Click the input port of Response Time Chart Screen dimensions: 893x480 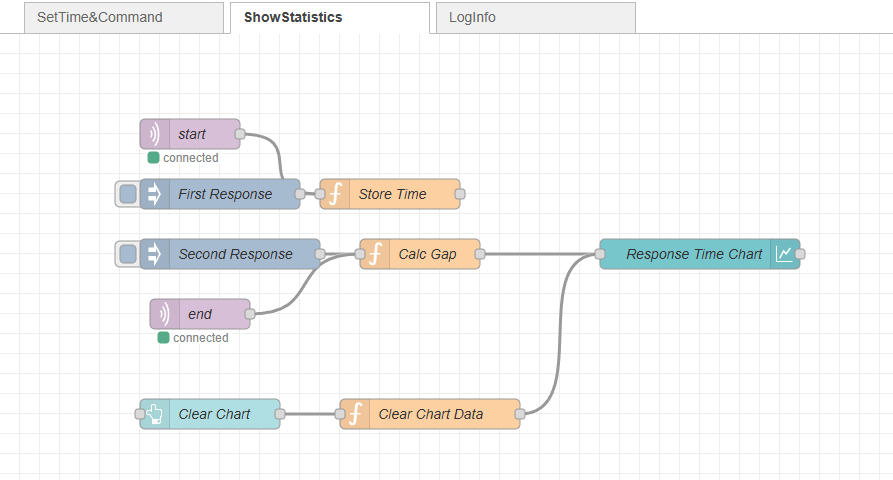(x=600, y=254)
